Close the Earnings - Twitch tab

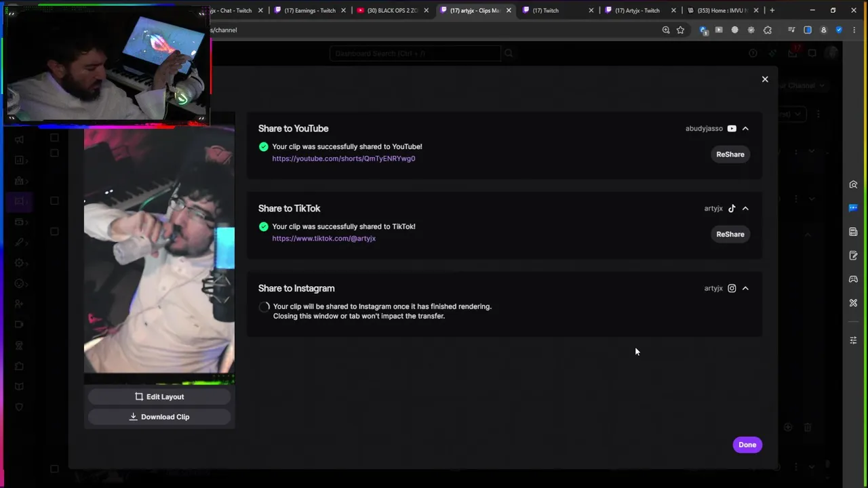(x=344, y=10)
